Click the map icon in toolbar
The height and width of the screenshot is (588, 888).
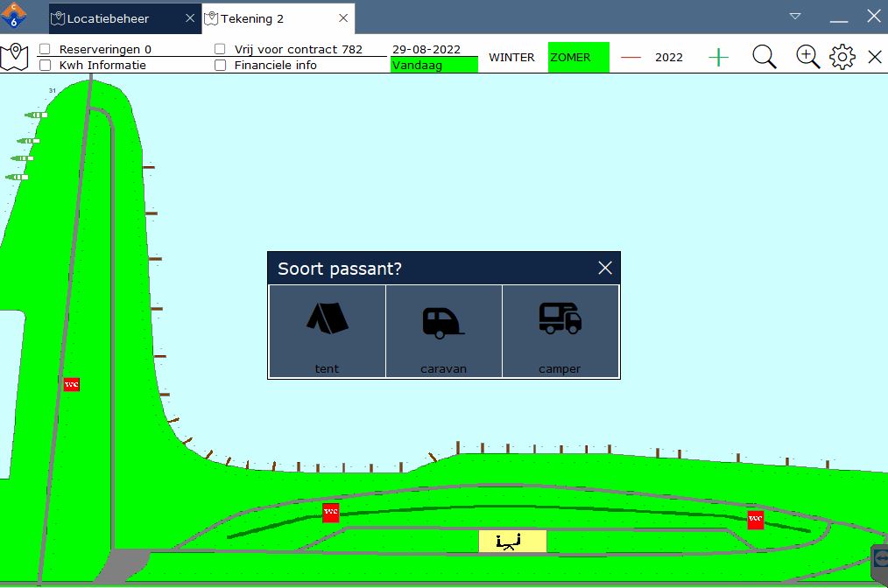(14, 58)
